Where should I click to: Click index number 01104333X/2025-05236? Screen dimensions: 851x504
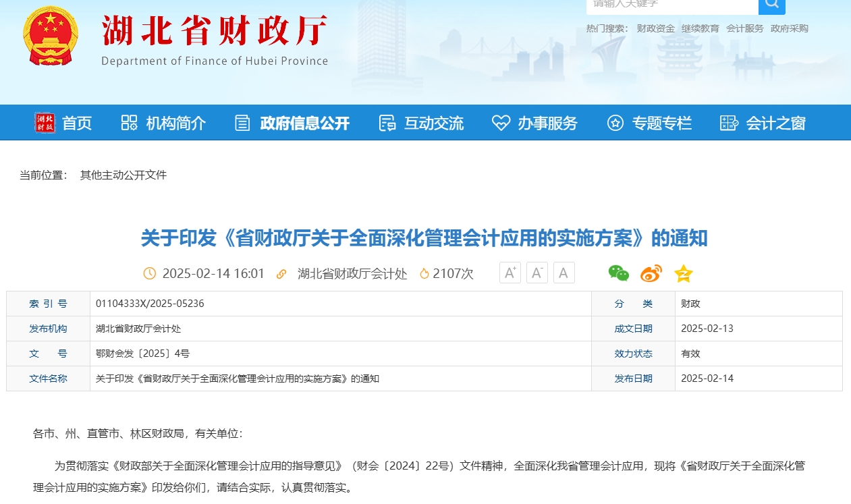150,304
